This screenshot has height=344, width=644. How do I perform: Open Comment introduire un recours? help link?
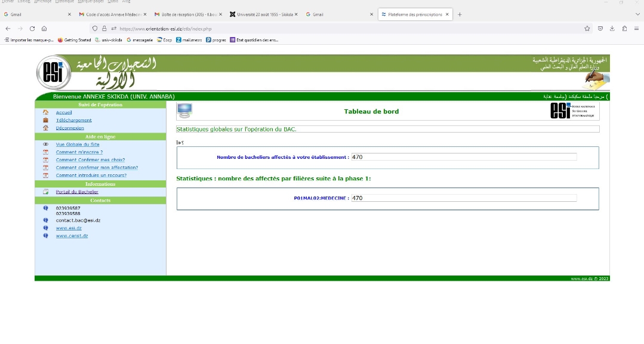[x=91, y=175]
